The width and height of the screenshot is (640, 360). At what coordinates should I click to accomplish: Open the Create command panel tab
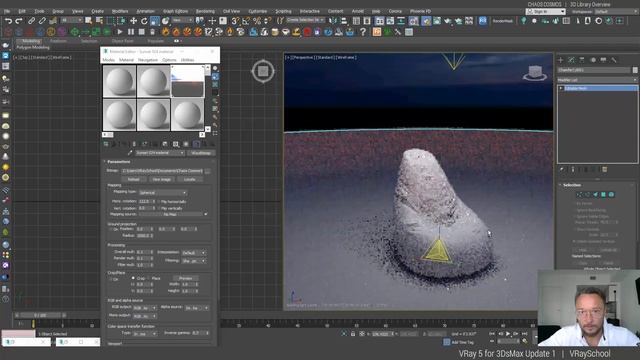point(560,60)
